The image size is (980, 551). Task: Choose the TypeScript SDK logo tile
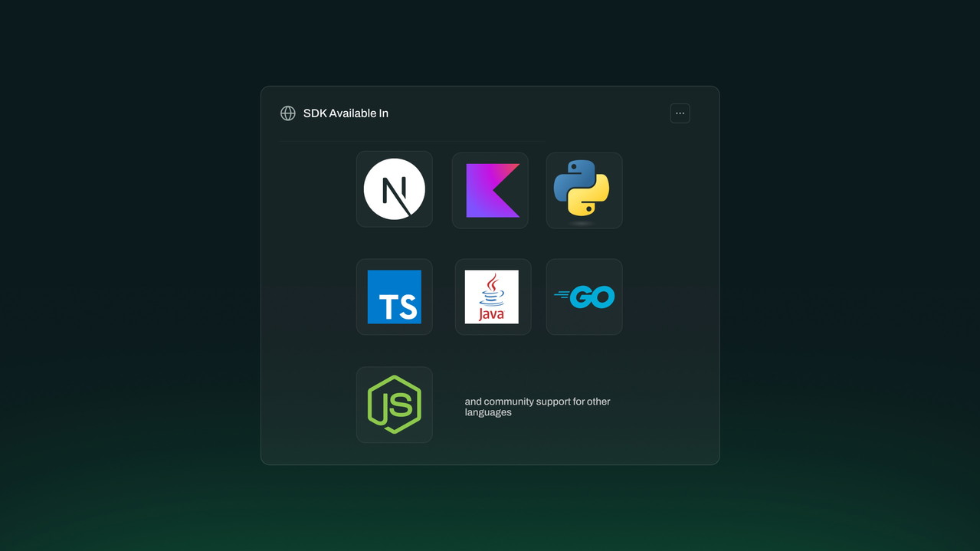[395, 297]
